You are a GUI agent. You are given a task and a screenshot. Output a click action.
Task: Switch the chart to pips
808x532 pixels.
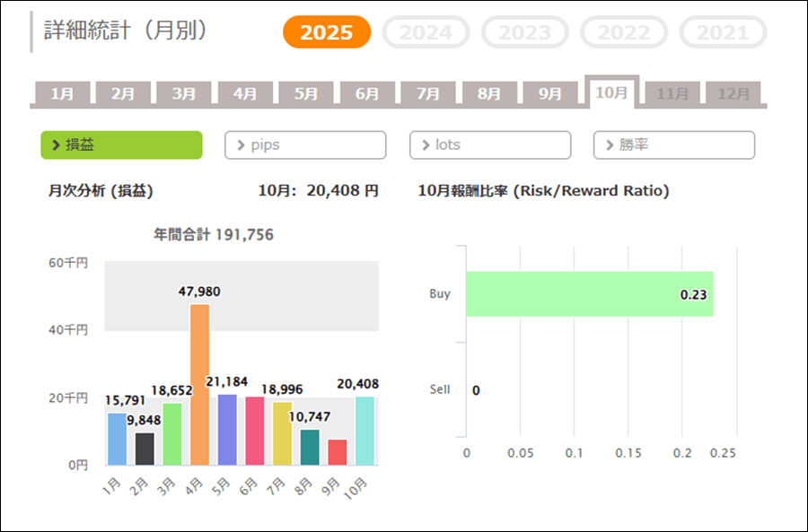coord(305,144)
